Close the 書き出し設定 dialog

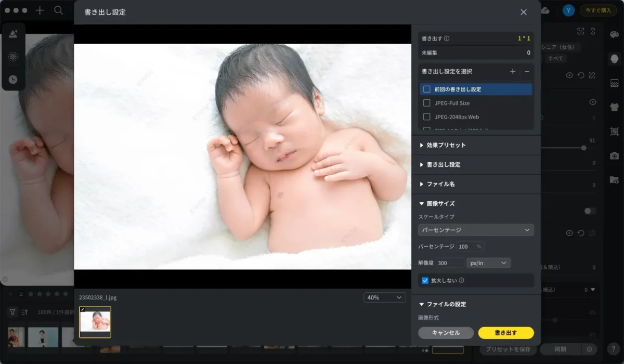click(x=524, y=12)
